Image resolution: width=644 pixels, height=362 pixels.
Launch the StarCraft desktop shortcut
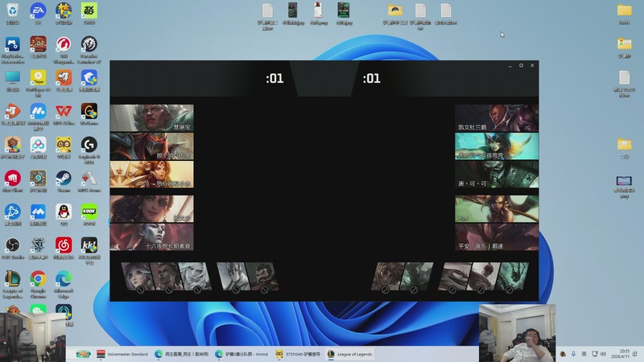pyautogui.click(x=38, y=246)
